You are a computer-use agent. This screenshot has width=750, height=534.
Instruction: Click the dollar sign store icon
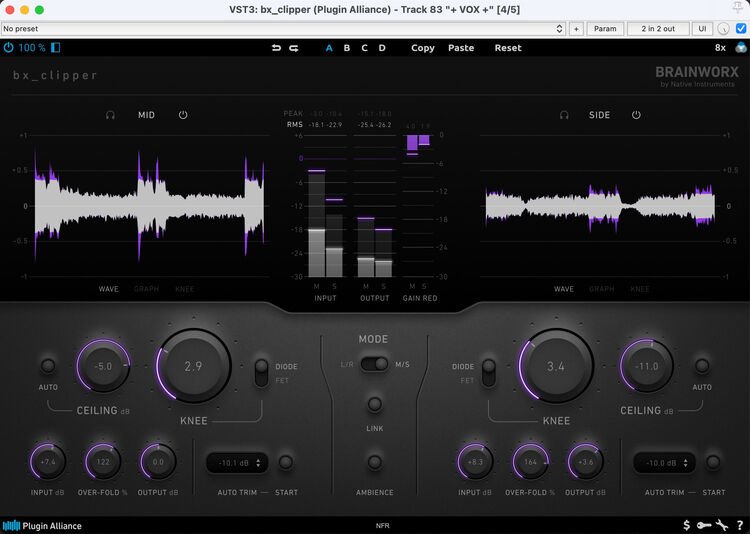(x=686, y=525)
